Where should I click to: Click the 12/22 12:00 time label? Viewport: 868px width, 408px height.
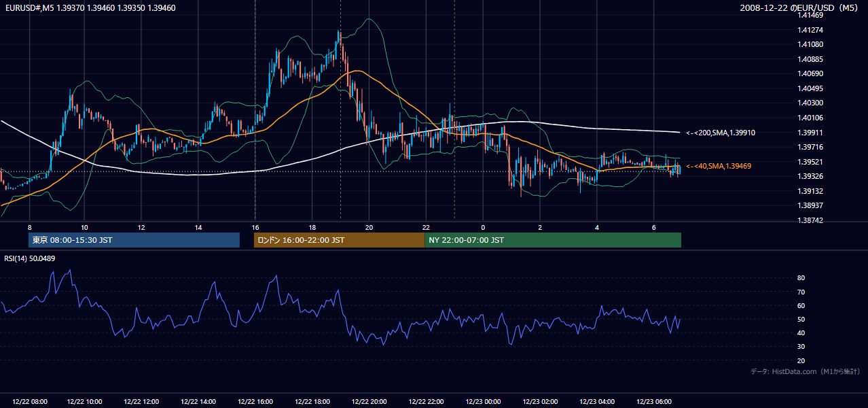(142, 402)
